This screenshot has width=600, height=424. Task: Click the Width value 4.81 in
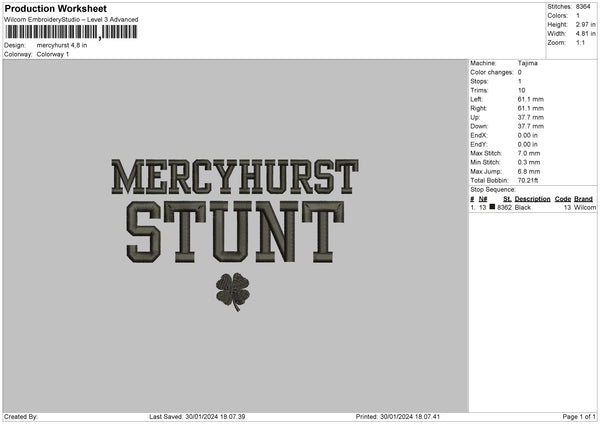coord(585,34)
